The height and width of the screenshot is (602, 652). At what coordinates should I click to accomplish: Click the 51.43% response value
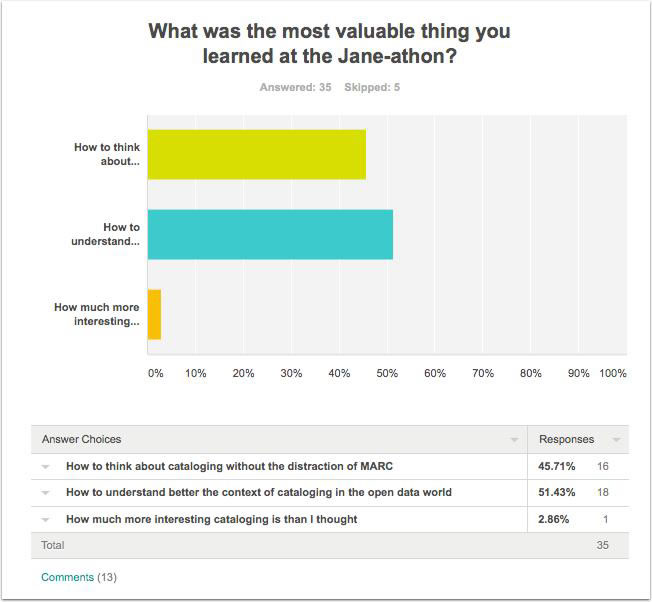tap(556, 492)
